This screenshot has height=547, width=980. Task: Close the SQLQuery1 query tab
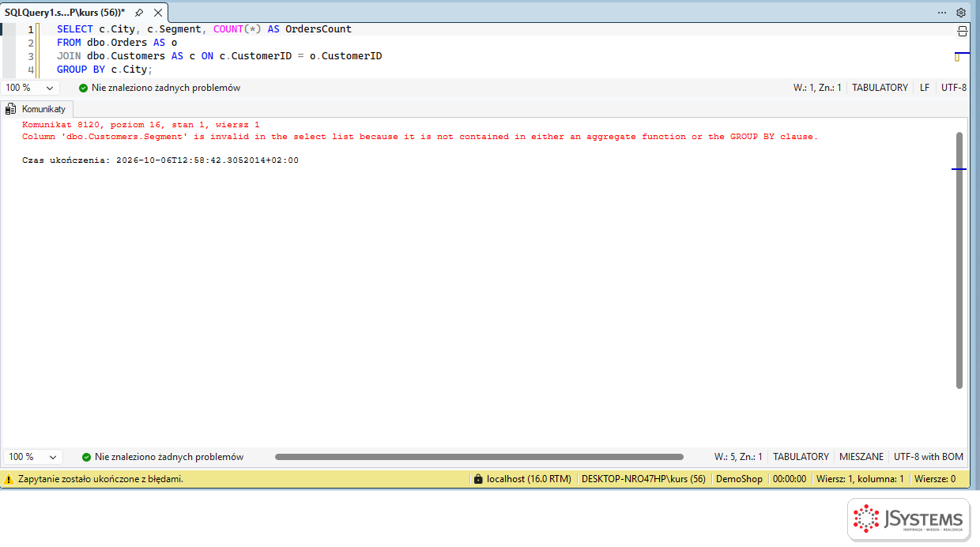click(158, 13)
